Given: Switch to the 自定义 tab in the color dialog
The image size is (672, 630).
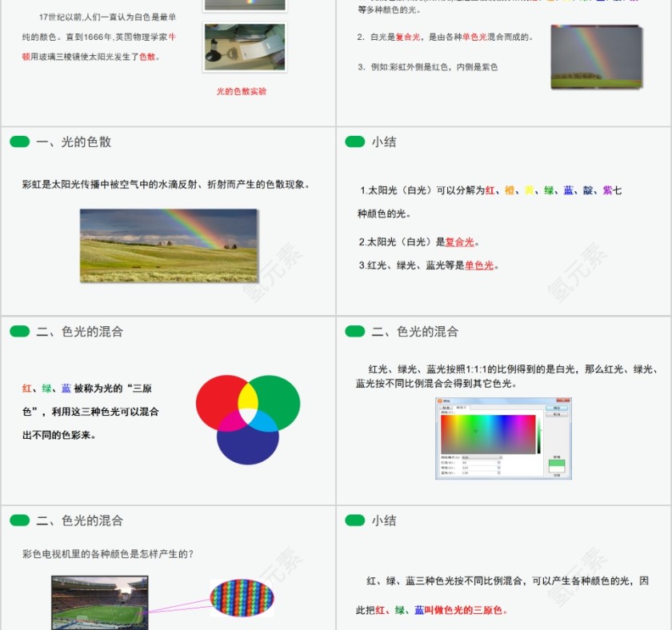Looking at the screenshot, I should click(462, 406).
